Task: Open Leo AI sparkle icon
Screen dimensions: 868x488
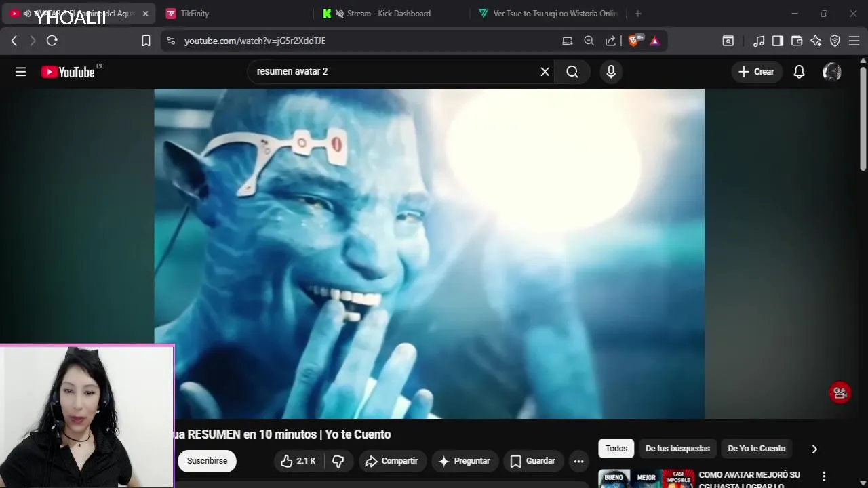Action: (816, 41)
